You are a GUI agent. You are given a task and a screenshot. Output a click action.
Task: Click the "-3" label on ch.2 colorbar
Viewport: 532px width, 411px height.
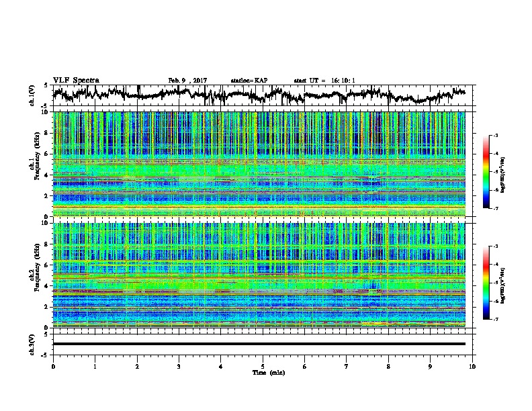click(495, 246)
